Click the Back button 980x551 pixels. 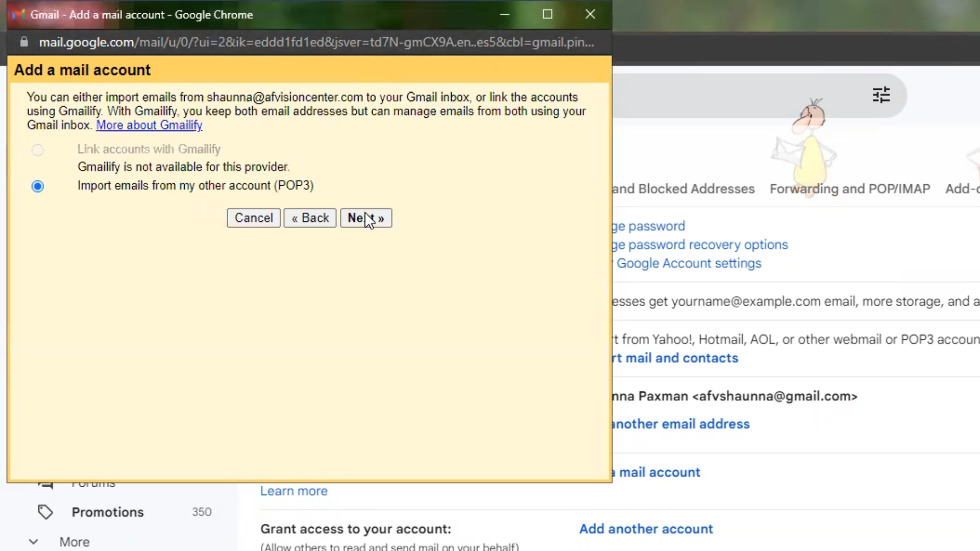point(310,218)
